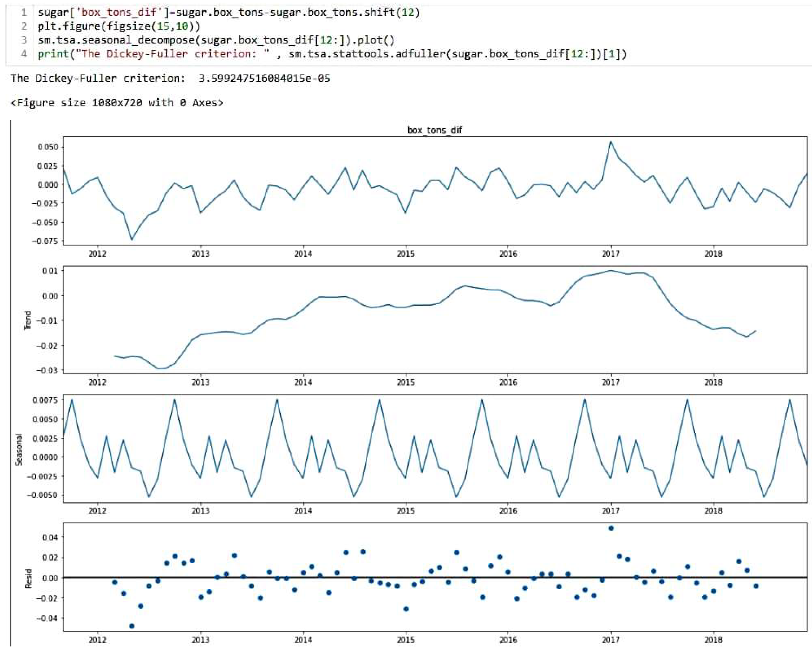Click the seasonal_decompose code line

(216, 40)
